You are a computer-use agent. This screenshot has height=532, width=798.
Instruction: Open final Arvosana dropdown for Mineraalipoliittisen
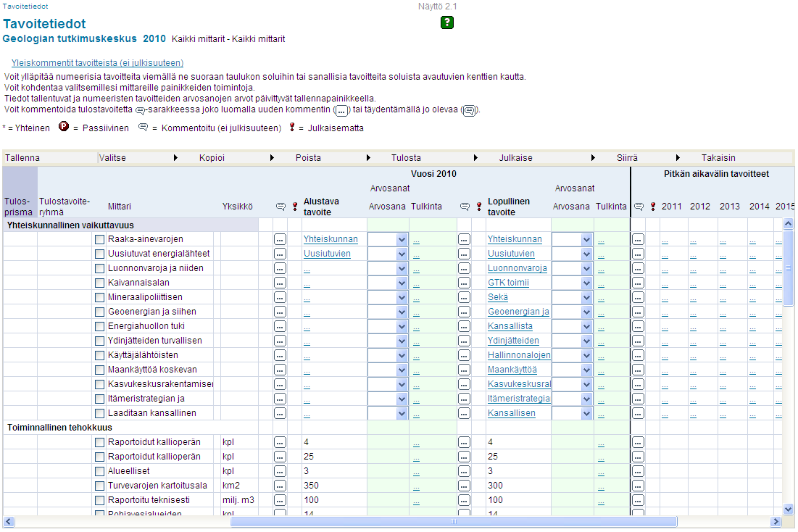[x=573, y=297]
